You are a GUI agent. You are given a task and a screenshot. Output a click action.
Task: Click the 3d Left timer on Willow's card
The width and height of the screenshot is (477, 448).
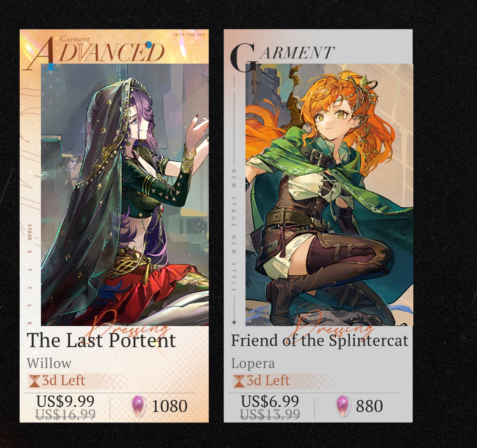click(x=58, y=381)
